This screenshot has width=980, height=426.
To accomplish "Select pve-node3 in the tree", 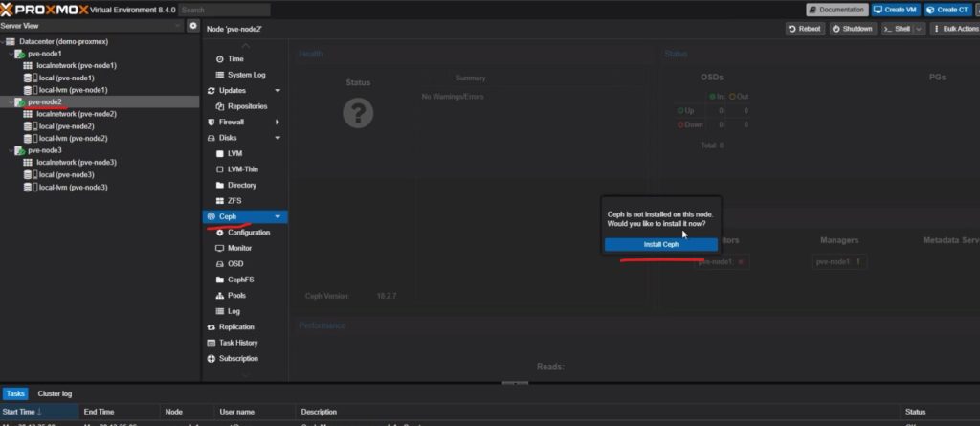I will pos(44,150).
